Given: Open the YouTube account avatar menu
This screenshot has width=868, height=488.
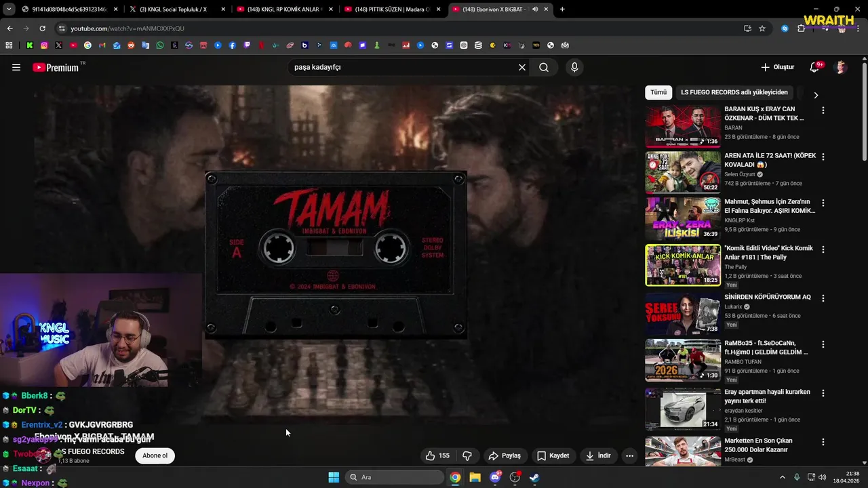Looking at the screenshot, I should pos(841,67).
